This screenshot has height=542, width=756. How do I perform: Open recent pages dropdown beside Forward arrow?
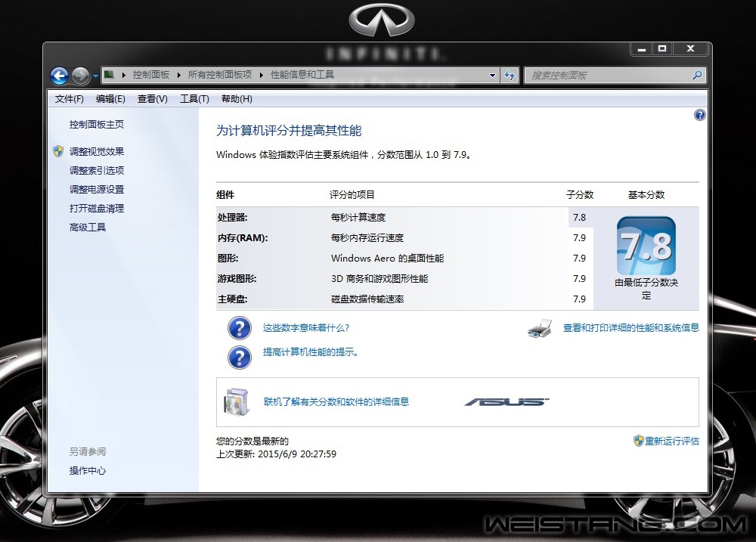pos(95,76)
